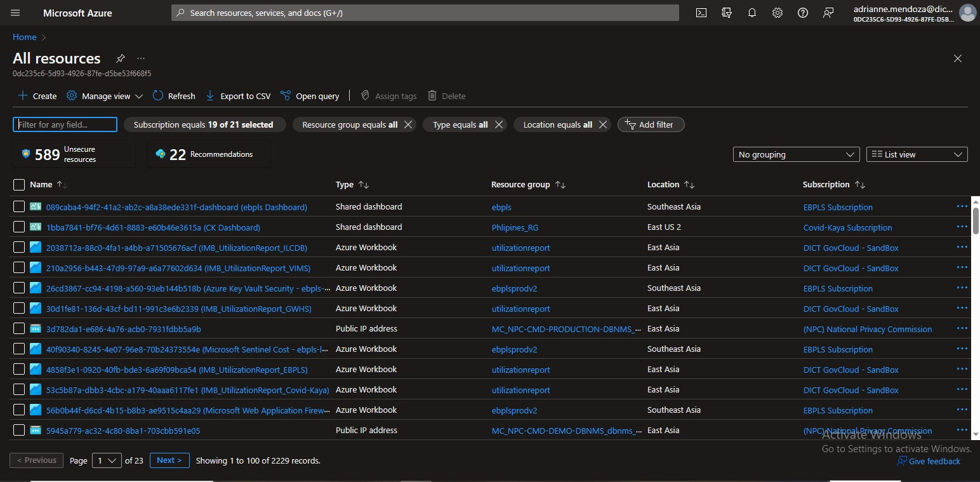This screenshot has width=980, height=482.
Task: Open the Manage view menu
Action: [x=105, y=96]
